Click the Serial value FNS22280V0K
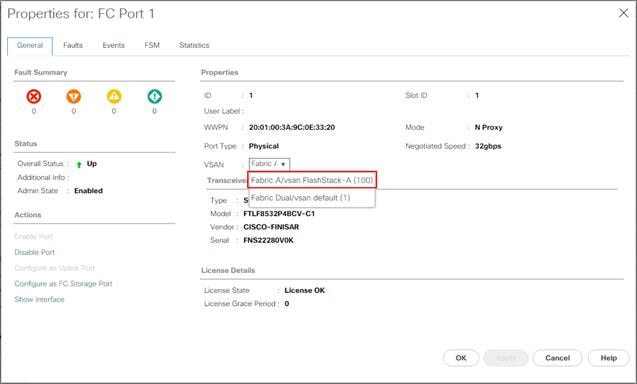637x384 pixels. point(268,241)
